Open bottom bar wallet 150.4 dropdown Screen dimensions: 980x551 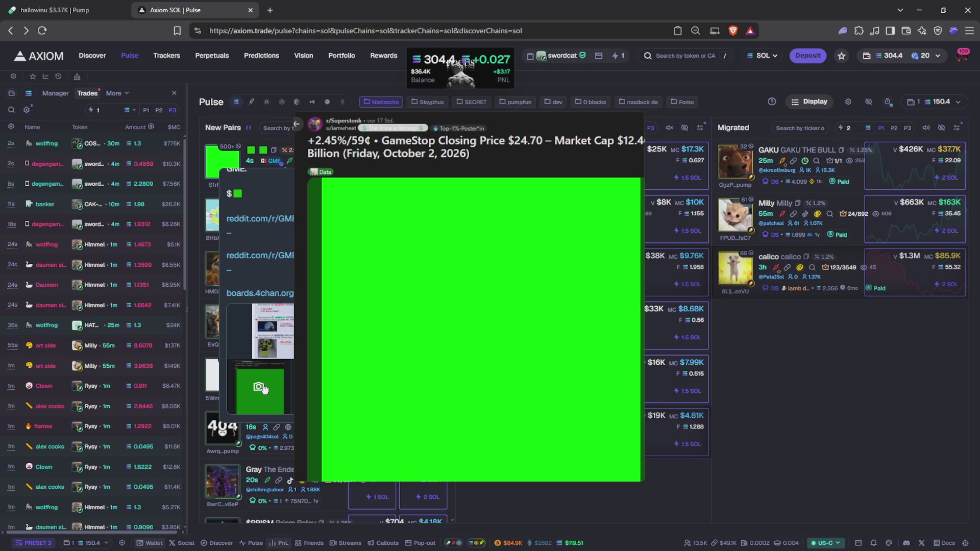click(x=86, y=543)
